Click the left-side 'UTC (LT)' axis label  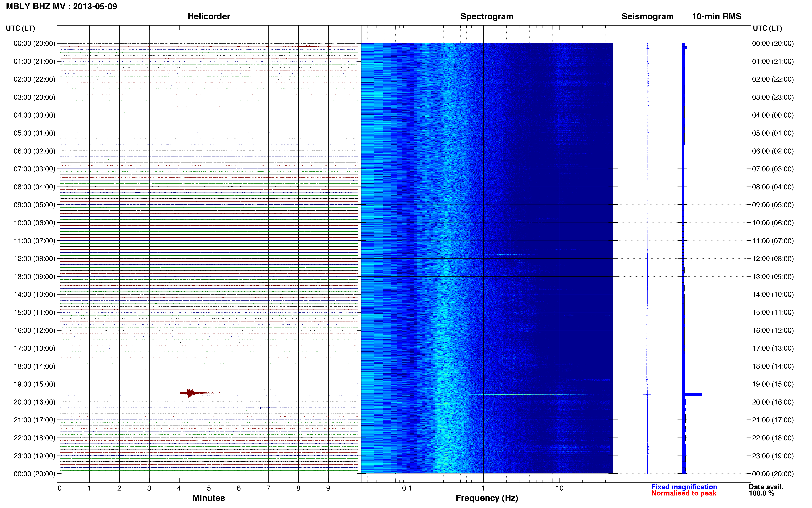[x=21, y=28]
